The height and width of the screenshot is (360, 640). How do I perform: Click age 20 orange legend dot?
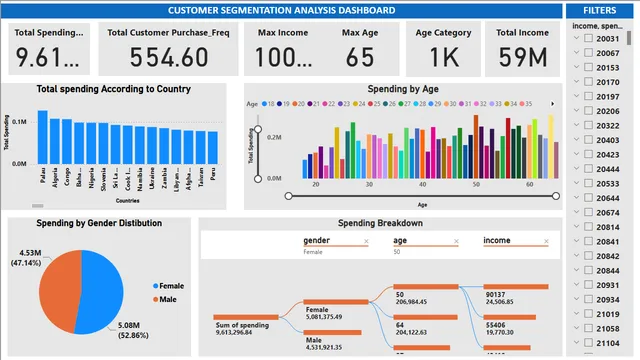tap(295, 104)
